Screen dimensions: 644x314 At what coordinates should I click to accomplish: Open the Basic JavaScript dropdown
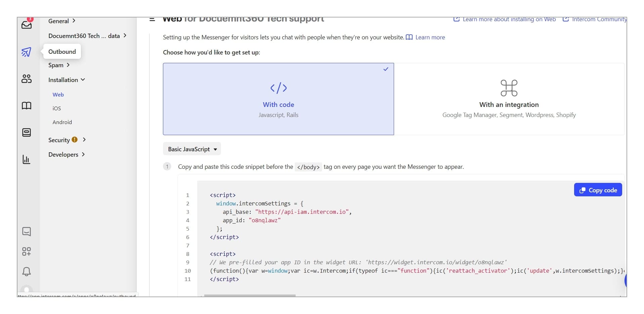coord(192,149)
